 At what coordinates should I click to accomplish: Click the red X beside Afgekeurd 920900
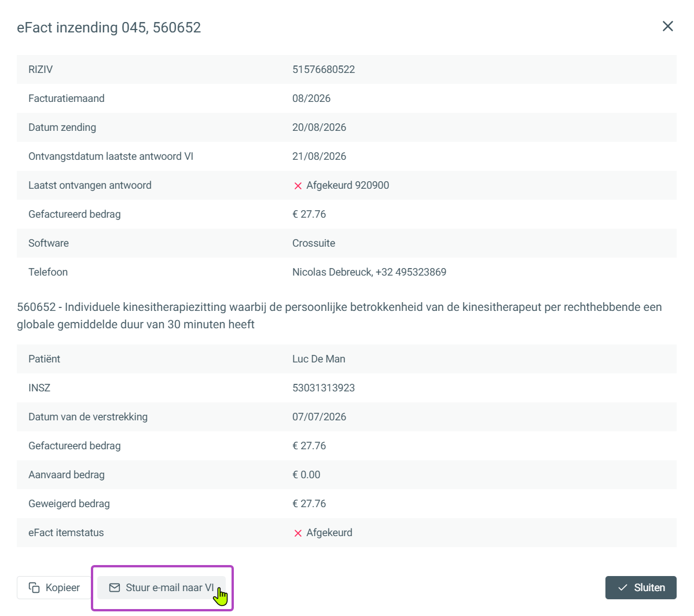point(298,186)
